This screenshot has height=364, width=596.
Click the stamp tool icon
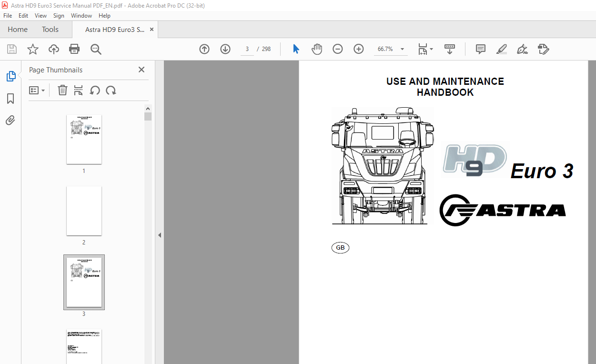pos(543,49)
